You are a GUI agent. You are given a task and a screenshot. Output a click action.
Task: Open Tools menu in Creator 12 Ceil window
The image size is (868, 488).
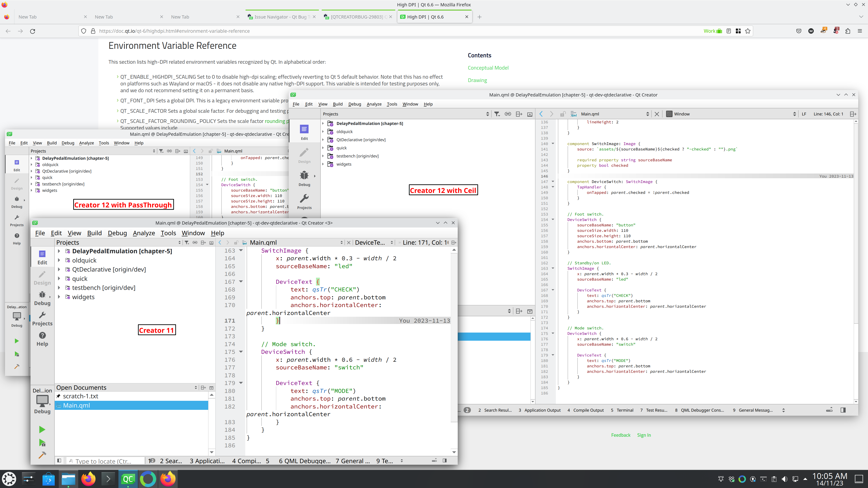[x=392, y=104]
